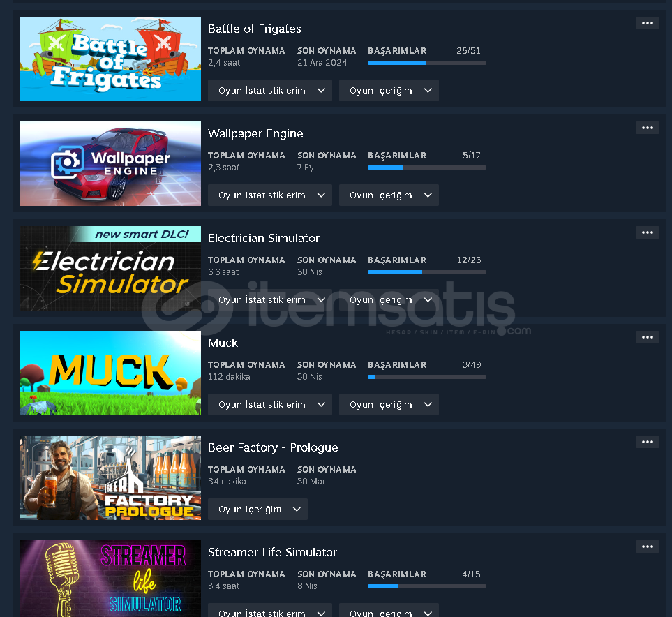672x617 pixels.
Task: Click the Wallpaper Engine achievements progress bar
Action: point(427,168)
